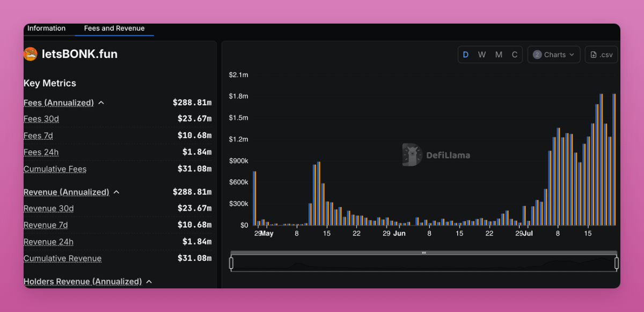This screenshot has width=644, height=312.
Task: Click the Fees 24h metric label
Action: click(41, 152)
